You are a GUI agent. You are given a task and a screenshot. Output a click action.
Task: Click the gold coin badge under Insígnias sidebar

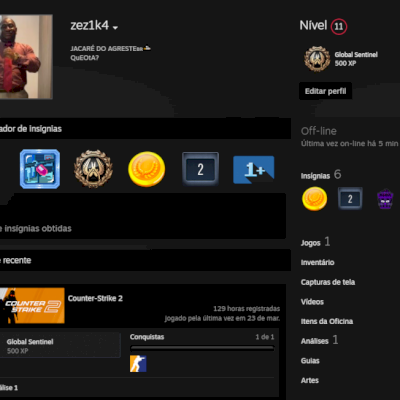click(x=314, y=199)
